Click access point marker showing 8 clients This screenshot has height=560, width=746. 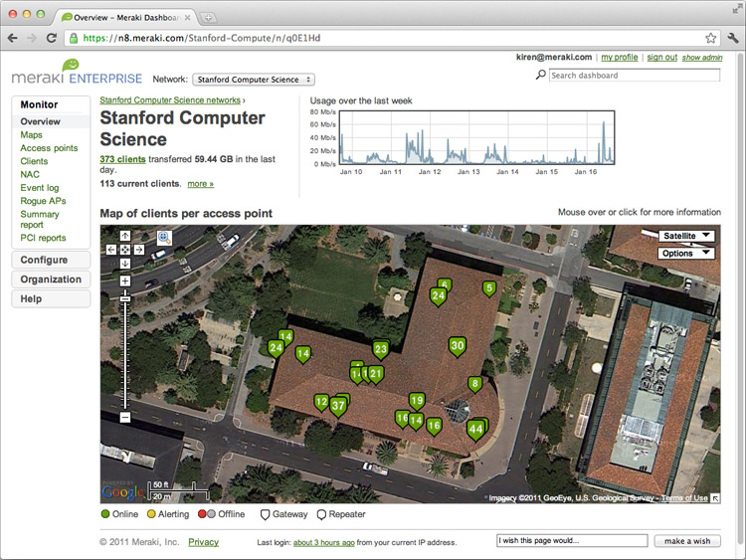[x=474, y=384]
